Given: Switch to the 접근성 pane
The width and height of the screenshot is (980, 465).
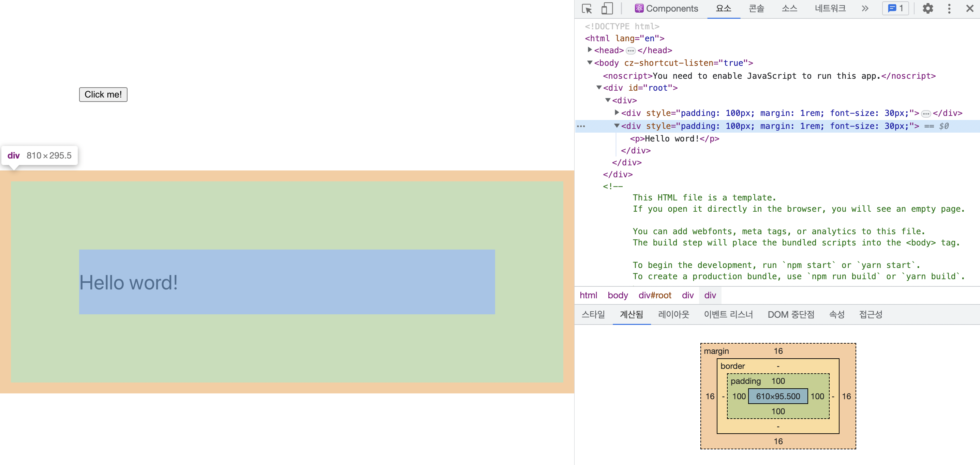Looking at the screenshot, I should pos(871,314).
